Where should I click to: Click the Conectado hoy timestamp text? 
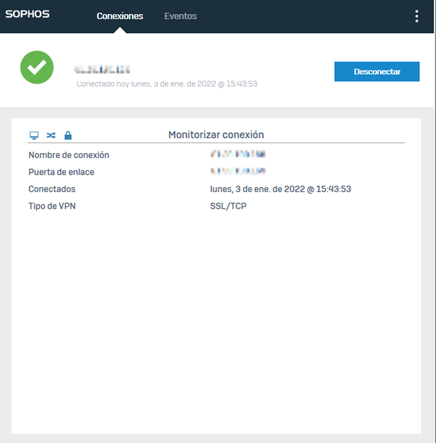click(167, 84)
